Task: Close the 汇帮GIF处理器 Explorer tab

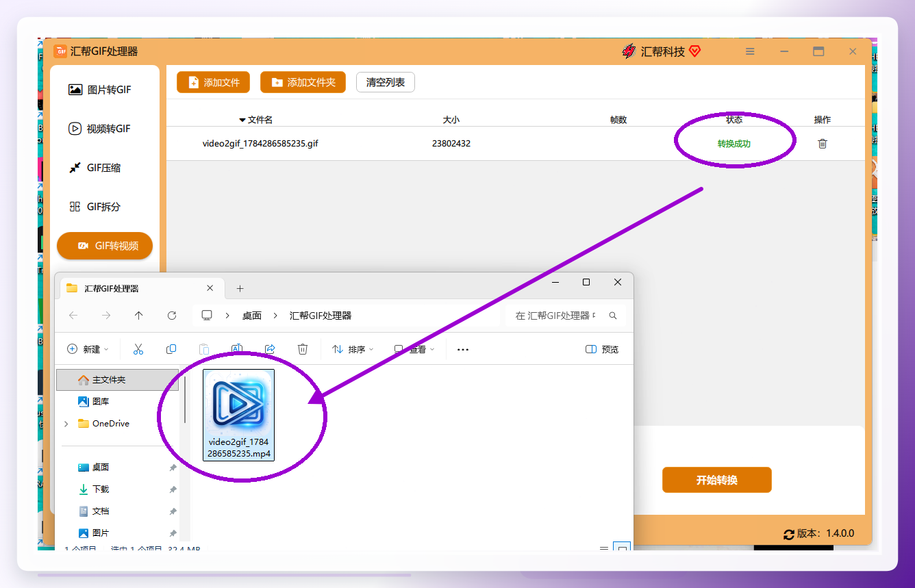Action: (210, 288)
